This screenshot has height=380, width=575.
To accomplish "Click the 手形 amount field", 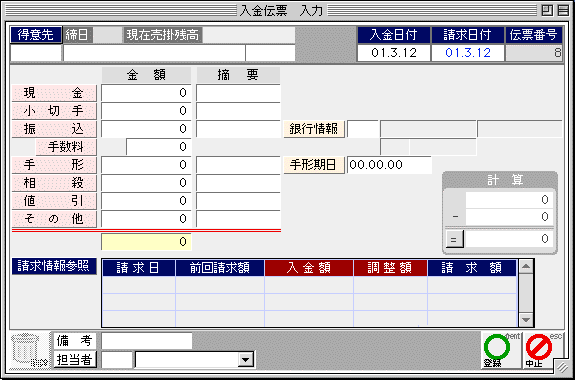I will point(146,165).
